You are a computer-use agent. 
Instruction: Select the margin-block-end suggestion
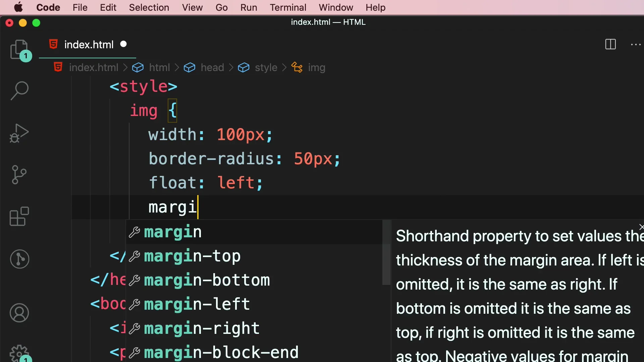(254, 352)
